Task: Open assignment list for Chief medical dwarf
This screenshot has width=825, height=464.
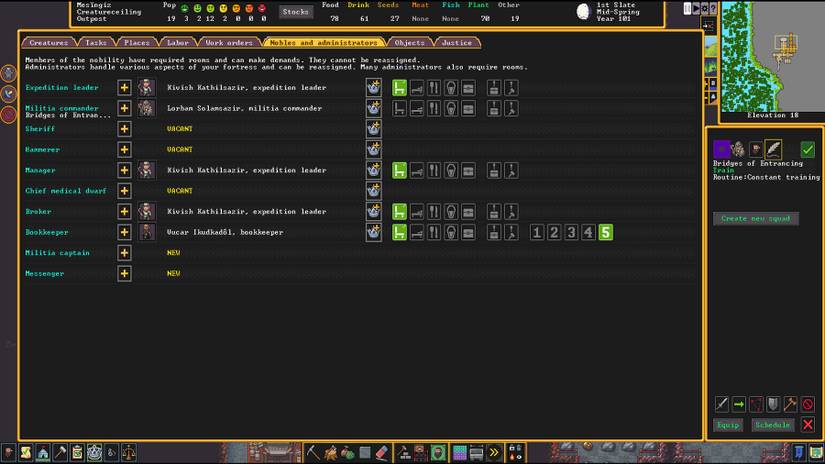Action: pos(124,191)
